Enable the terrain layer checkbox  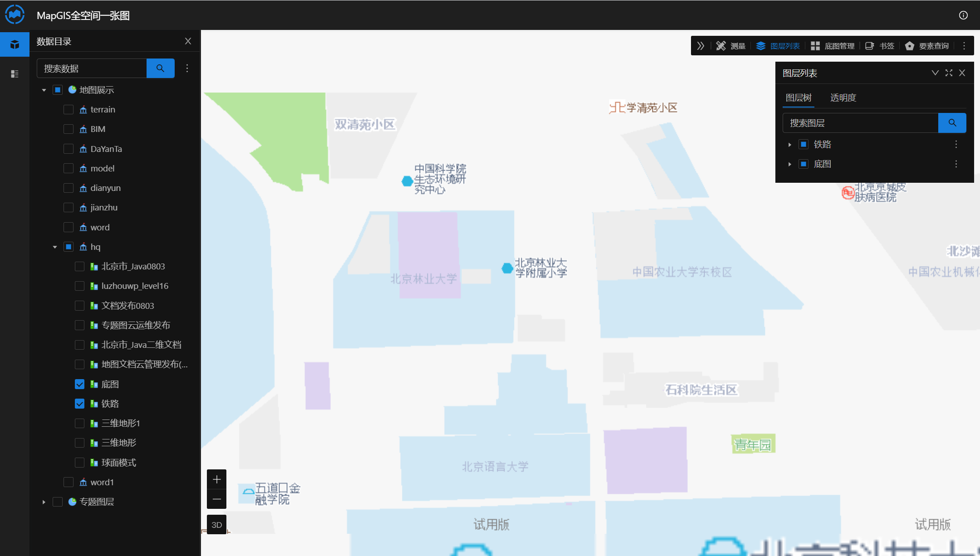click(x=69, y=109)
